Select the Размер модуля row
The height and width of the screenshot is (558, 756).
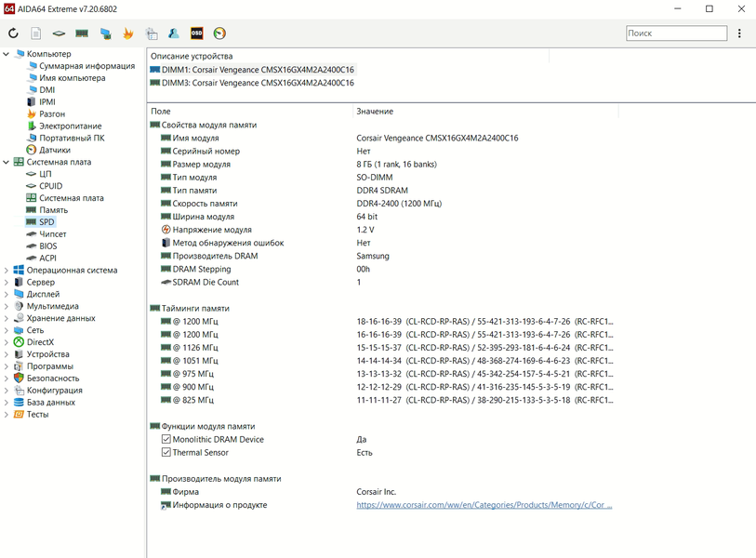[x=383, y=165]
